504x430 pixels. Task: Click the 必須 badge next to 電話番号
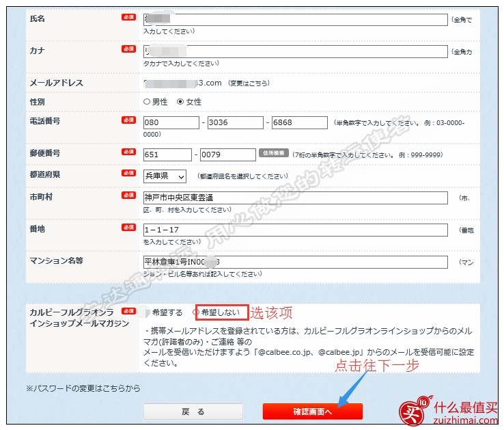tap(128, 120)
